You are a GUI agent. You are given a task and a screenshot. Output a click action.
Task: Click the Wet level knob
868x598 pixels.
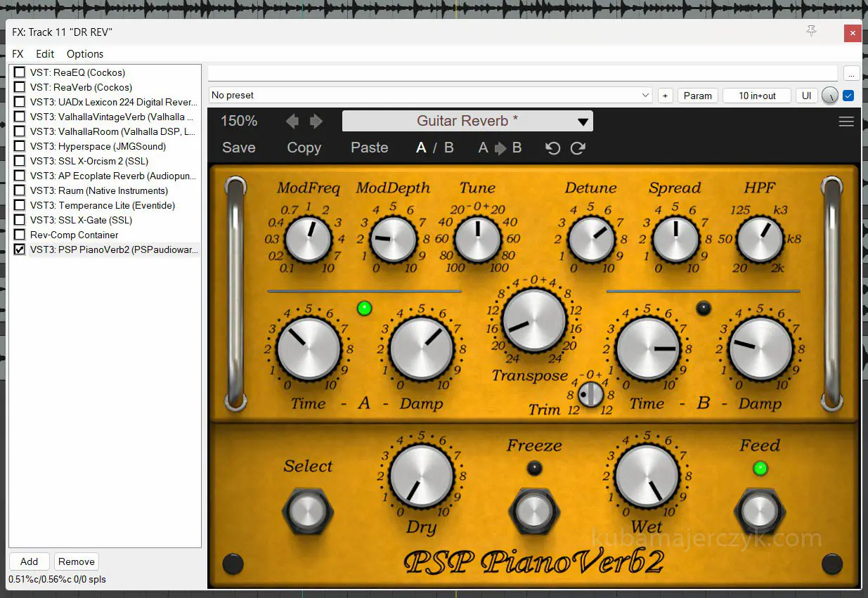(647, 476)
